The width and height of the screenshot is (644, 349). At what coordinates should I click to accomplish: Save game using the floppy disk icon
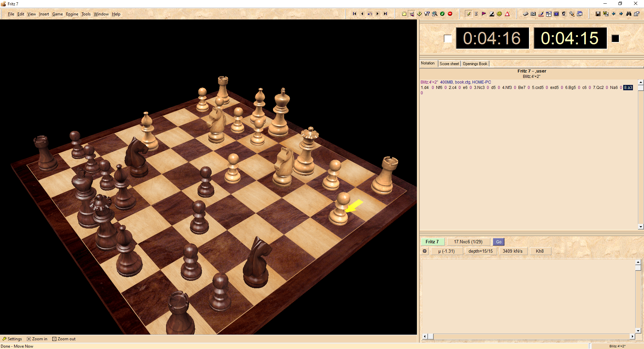598,14
